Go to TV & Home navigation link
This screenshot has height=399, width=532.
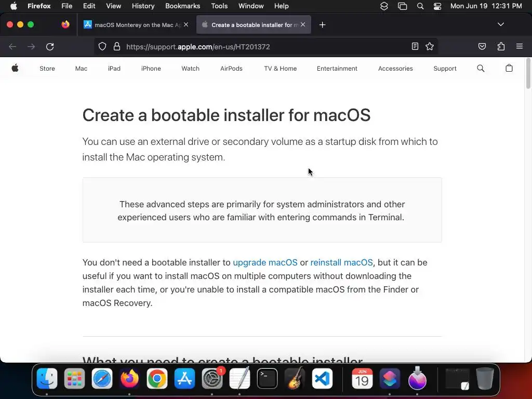(x=280, y=69)
